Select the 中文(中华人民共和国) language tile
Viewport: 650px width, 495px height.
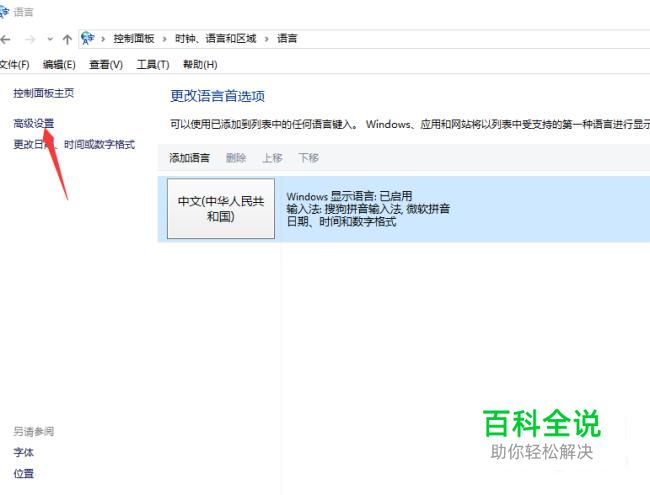pos(221,209)
